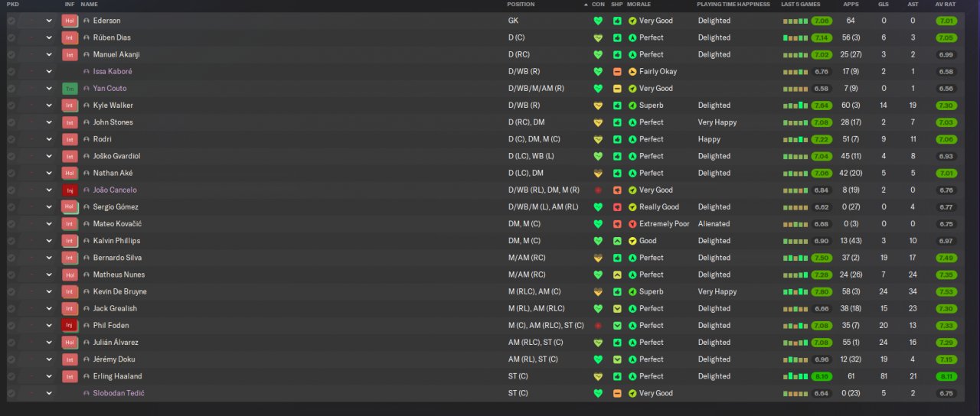
Task: Toggle the pick checkbox for Joško Gvardiol
Action: pyautogui.click(x=11, y=157)
